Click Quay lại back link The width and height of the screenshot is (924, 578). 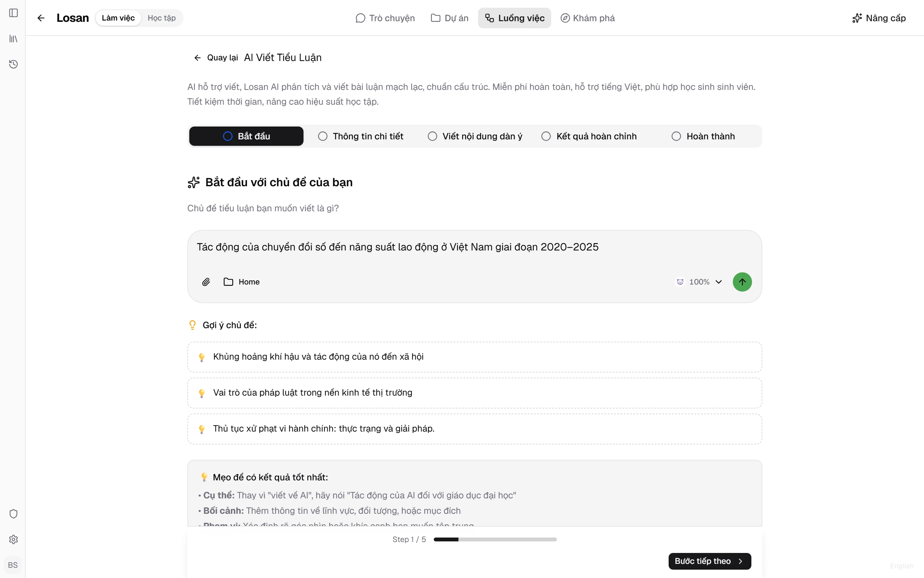(216, 58)
